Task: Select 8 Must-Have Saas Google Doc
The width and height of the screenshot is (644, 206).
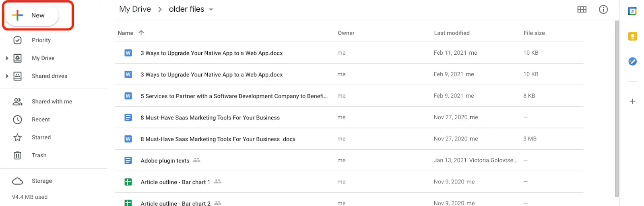Action: [x=349, y=117]
